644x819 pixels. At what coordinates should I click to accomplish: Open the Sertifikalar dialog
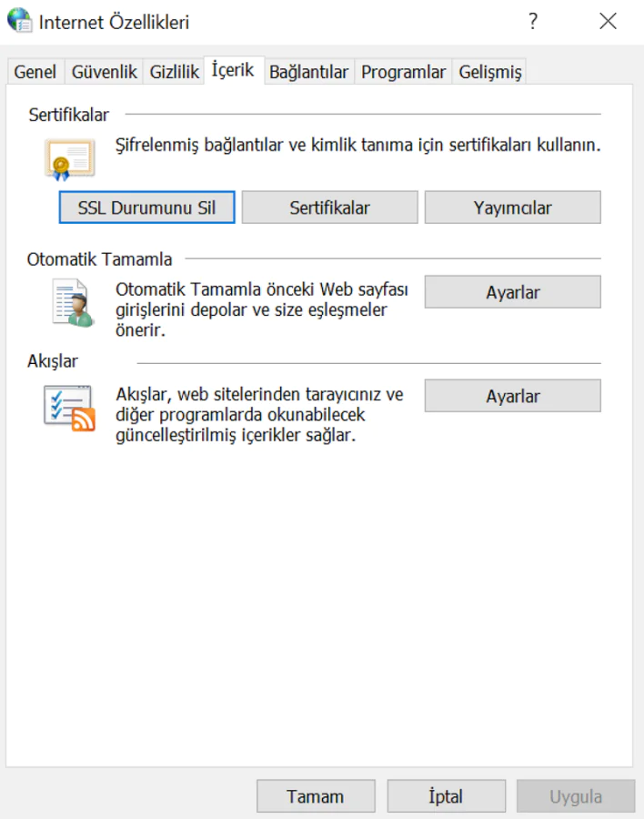pos(330,207)
